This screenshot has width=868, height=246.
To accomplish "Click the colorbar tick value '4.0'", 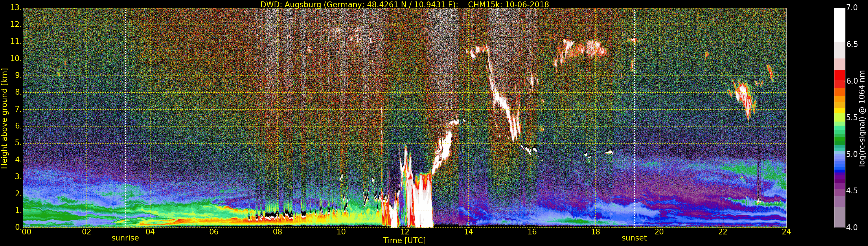I will [852, 227].
